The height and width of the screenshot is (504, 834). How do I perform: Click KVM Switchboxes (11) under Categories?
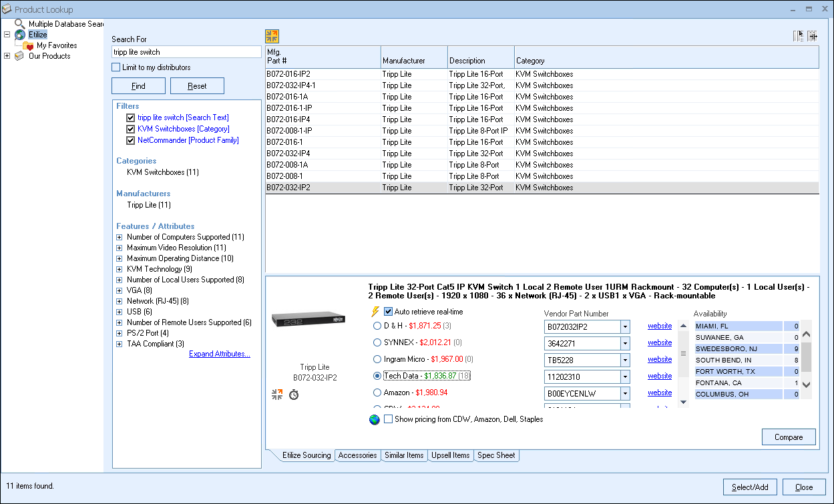coord(162,172)
